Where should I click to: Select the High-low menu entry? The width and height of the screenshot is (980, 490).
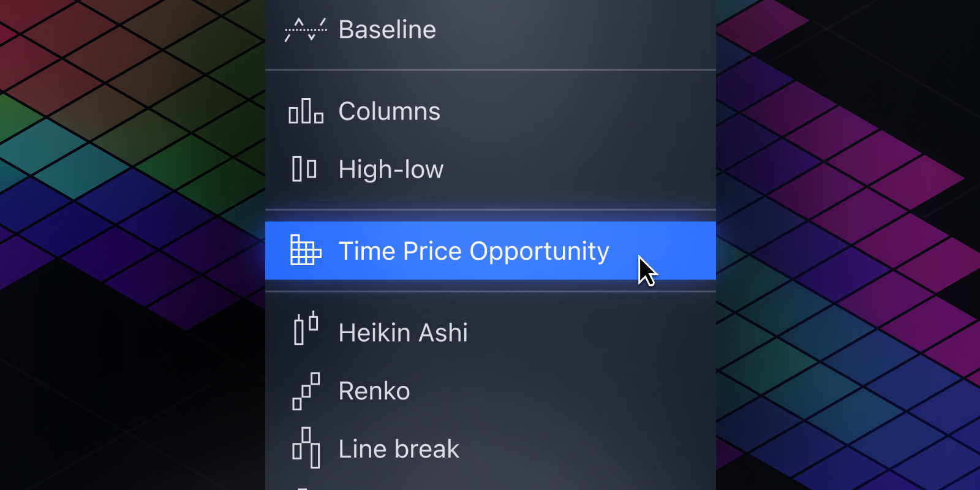click(491, 169)
